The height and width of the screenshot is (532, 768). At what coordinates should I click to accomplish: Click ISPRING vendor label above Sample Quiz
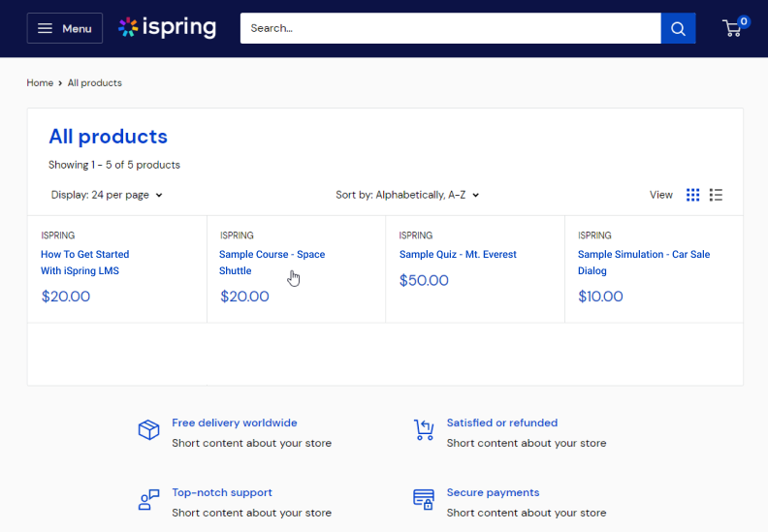[415, 235]
